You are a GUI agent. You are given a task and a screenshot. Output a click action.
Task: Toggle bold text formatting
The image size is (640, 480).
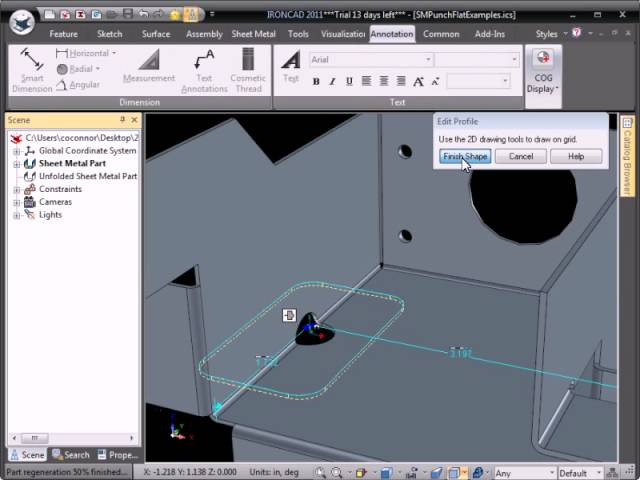(316, 82)
